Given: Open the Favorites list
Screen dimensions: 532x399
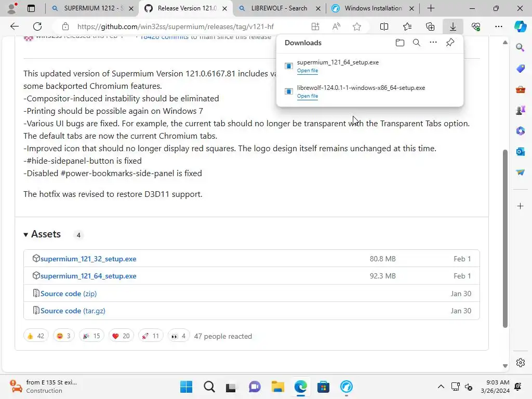Looking at the screenshot, I should [x=407, y=26].
